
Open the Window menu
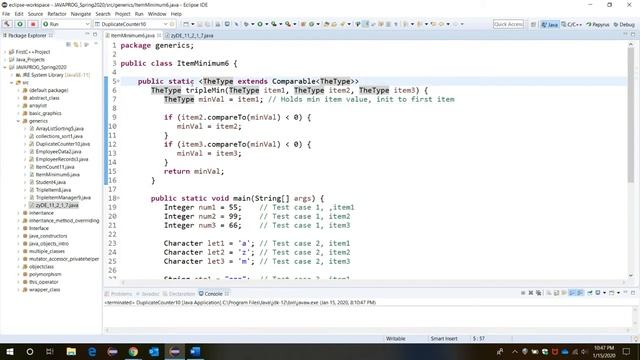click(157, 14)
